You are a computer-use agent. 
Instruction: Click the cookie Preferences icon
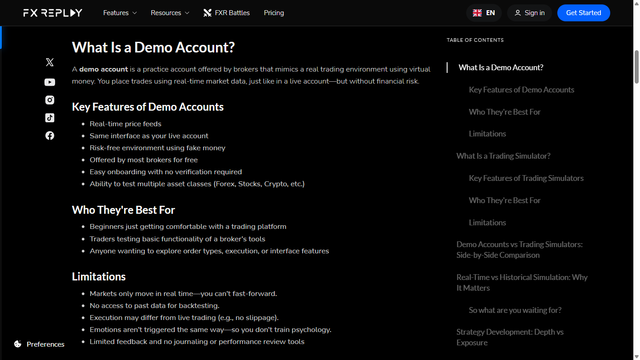point(18,344)
